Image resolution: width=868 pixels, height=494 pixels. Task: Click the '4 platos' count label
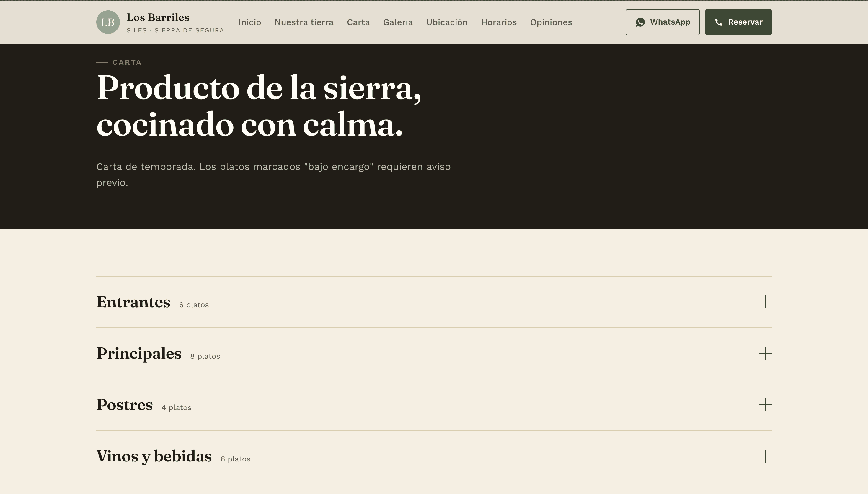pyautogui.click(x=176, y=407)
